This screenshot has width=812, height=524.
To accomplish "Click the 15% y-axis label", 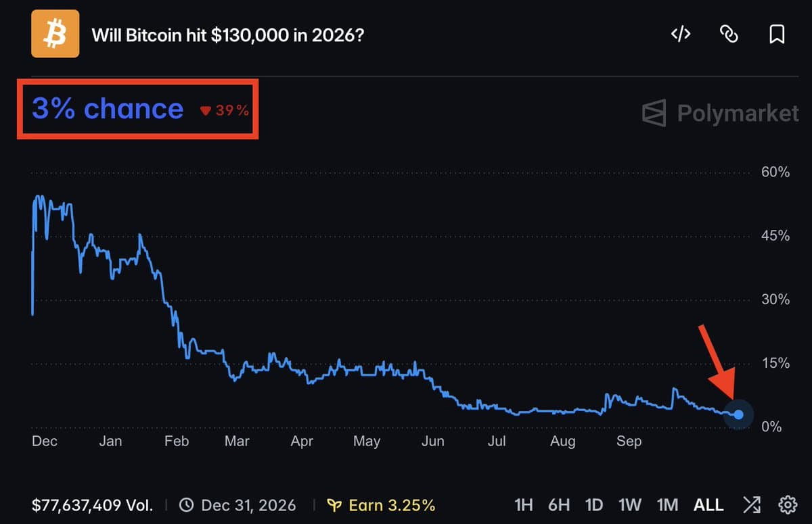I will (x=775, y=364).
